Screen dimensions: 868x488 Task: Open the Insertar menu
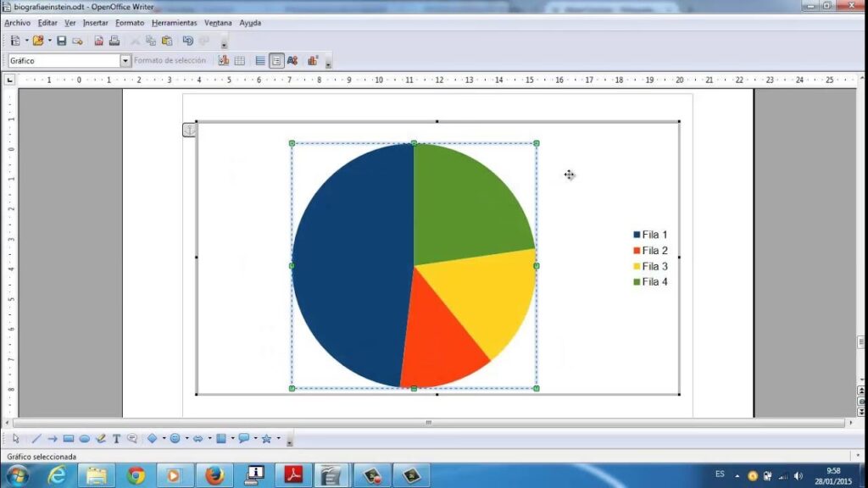tap(95, 23)
